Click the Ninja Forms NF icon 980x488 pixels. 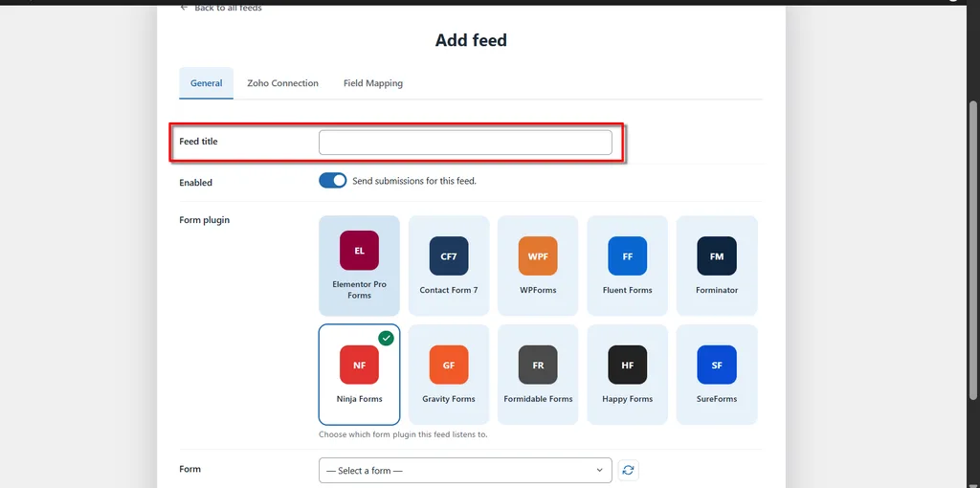point(360,365)
